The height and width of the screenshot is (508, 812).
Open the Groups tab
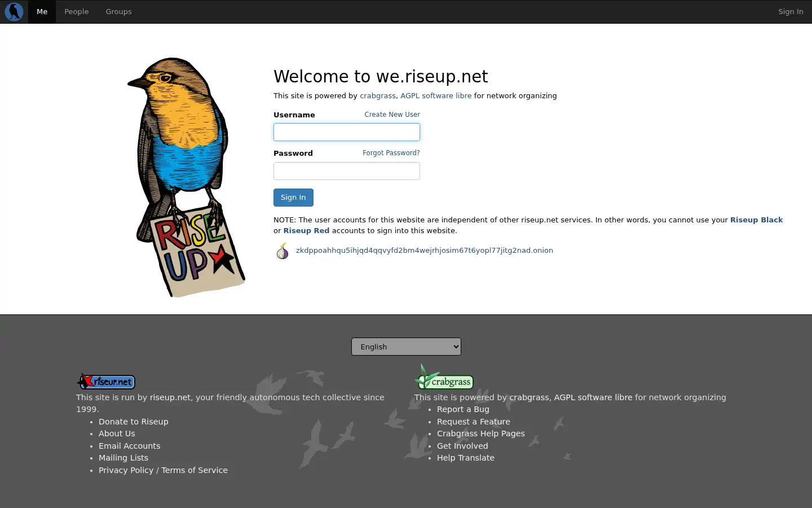[118, 11]
